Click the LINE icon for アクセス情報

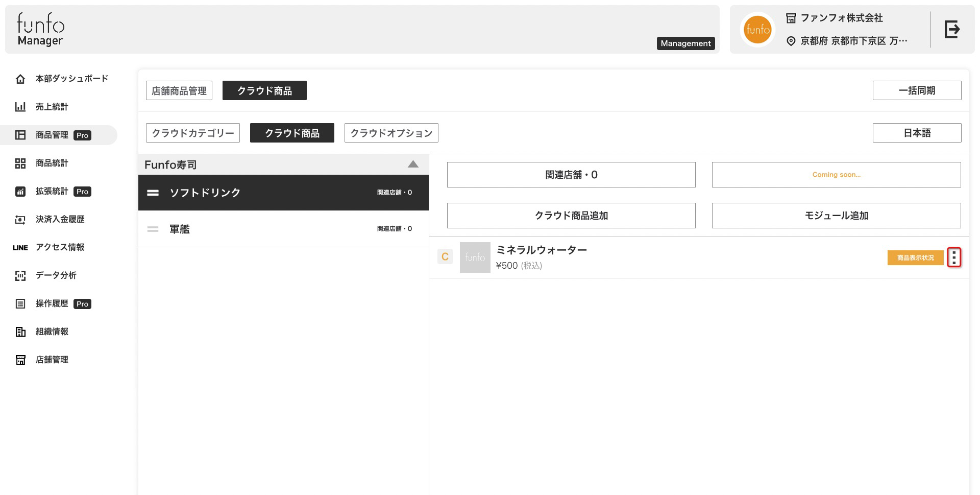tap(20, 247)
